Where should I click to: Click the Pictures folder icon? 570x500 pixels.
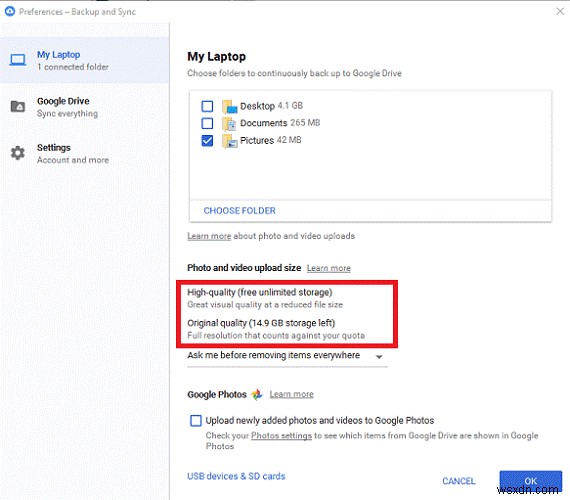point(229,141)
